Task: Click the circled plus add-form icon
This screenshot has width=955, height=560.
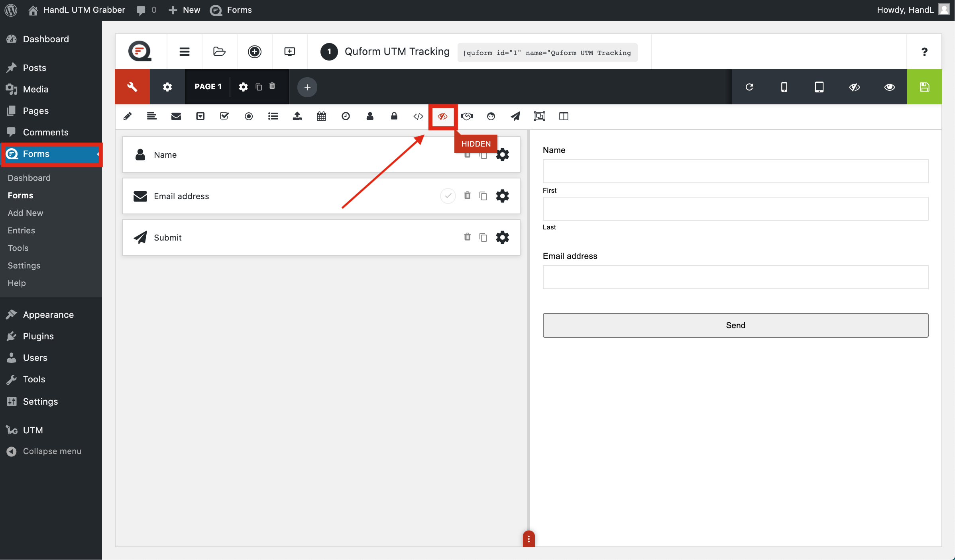Action: point(255,52)
